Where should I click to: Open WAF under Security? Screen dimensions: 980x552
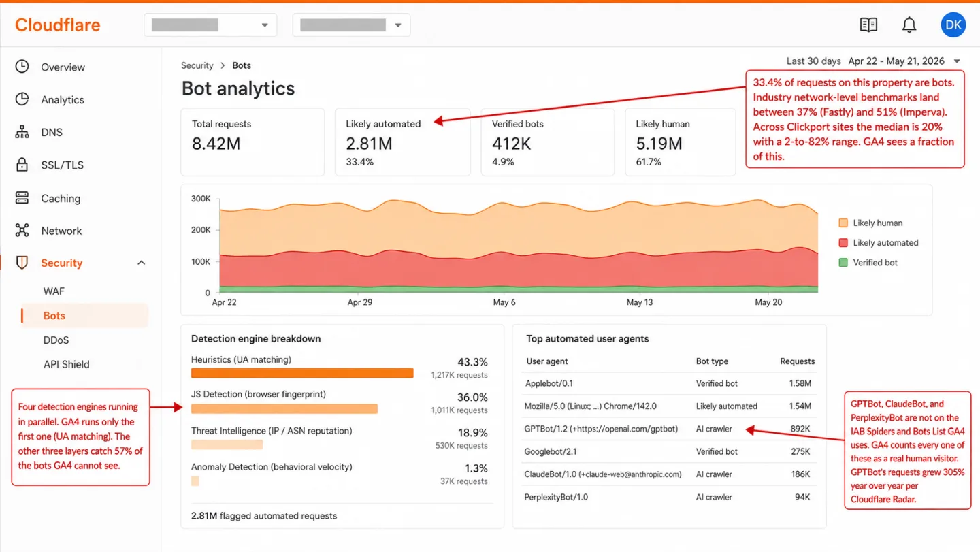(x=54, y=291)
